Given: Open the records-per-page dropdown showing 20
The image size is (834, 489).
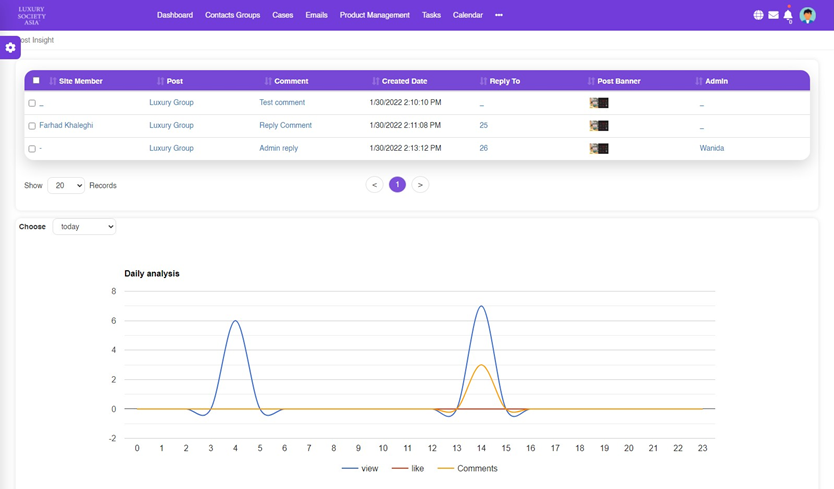Looking at the screenshot, I should tap(66, 185).
